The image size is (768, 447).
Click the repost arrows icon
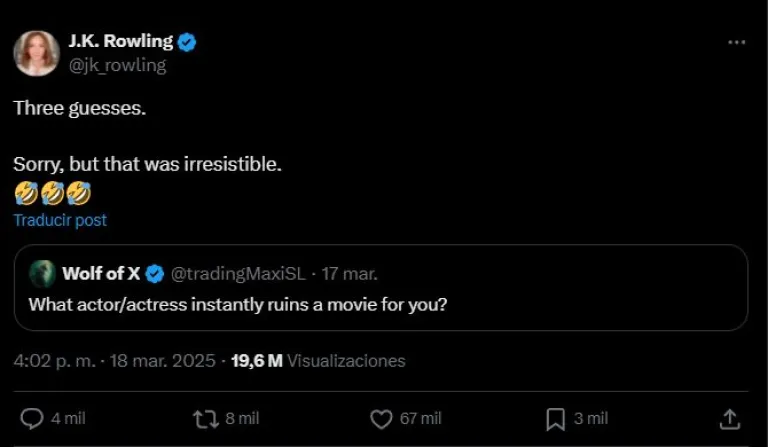[x=204, y=418]
